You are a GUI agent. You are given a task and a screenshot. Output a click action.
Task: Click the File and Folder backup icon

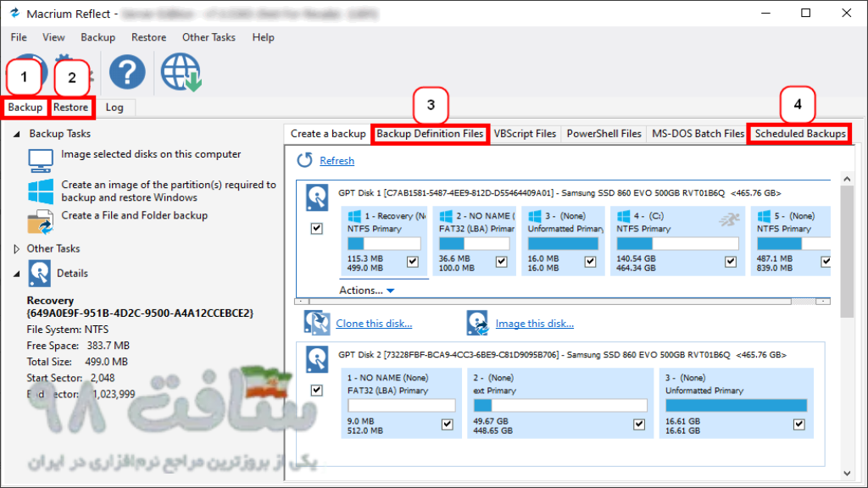pos(41,222)
